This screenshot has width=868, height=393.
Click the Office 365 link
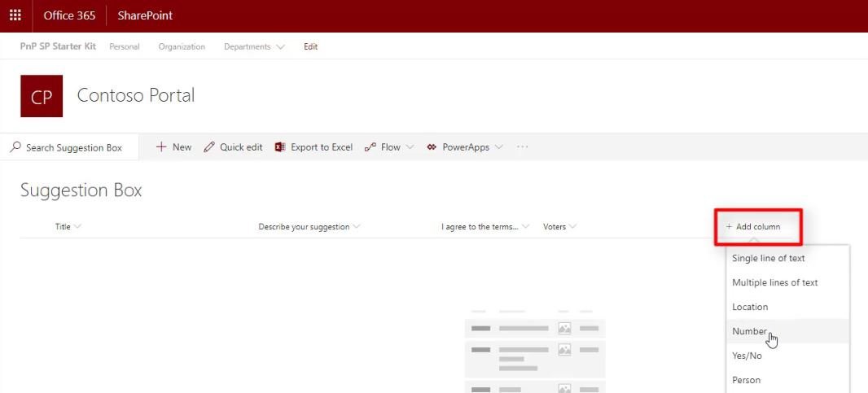click(69, 15)
